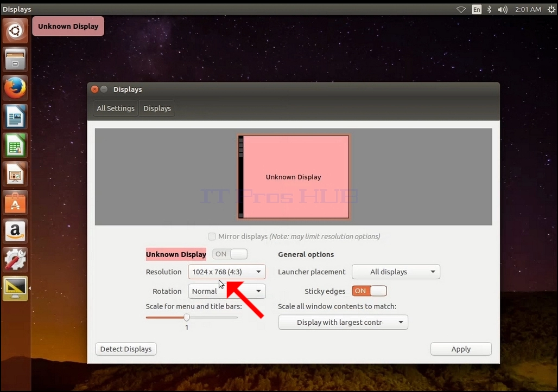The width and height of the screenshot is (558, 392).
Task: Apply the display settings
Action: [461, 349]
